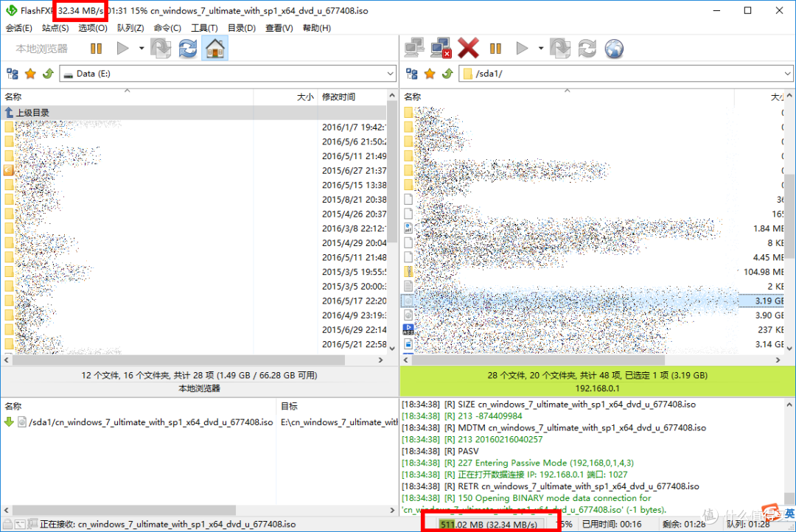Click the remote file list horizontal scrollbar
Screen dimensions: 796x532
539,360
